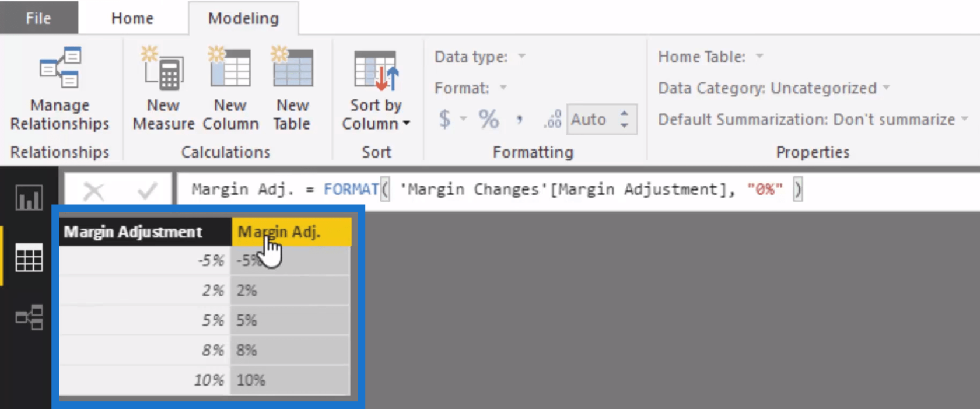Click the 5% cell in Margin Adj.
Screen dimensions: 980x409
pos(290,320)
